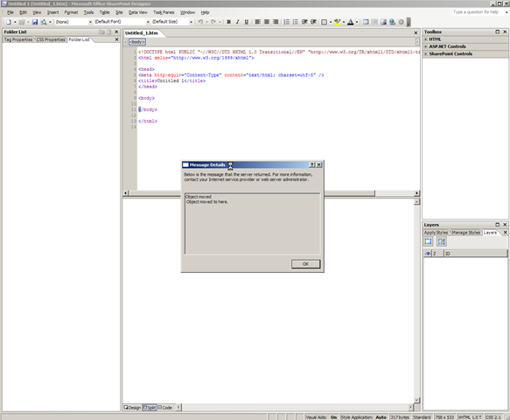Switch to the Apply Styles tab
This screenshot has height=420, width=510.
pos(436,233)
